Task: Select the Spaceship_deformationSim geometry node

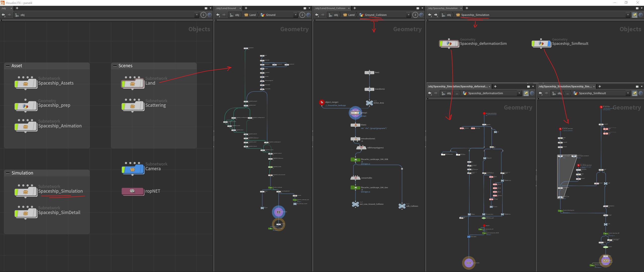Action: point(449,44)
